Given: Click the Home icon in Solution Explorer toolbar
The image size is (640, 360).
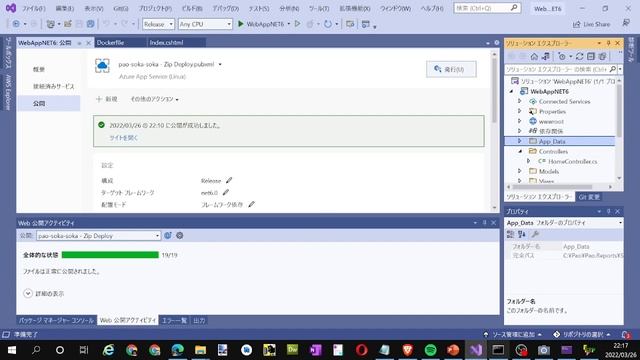Looking at the screenshot, I should point(534,56).
